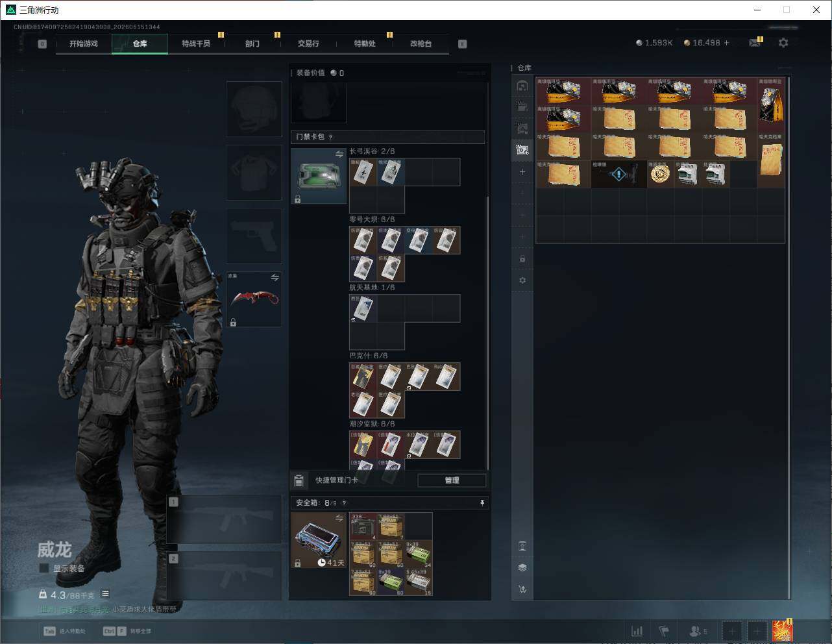The height and width of the screenshot is (644, 832).
Task: Toggle the 显示装备 checkbox
Action: click(44, 568)
